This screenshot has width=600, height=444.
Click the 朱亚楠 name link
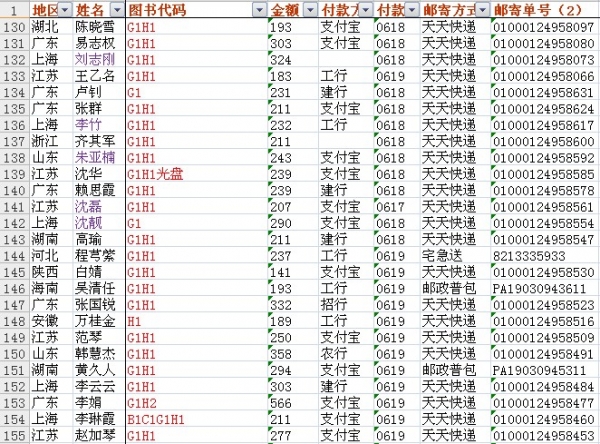coord(95,157)
